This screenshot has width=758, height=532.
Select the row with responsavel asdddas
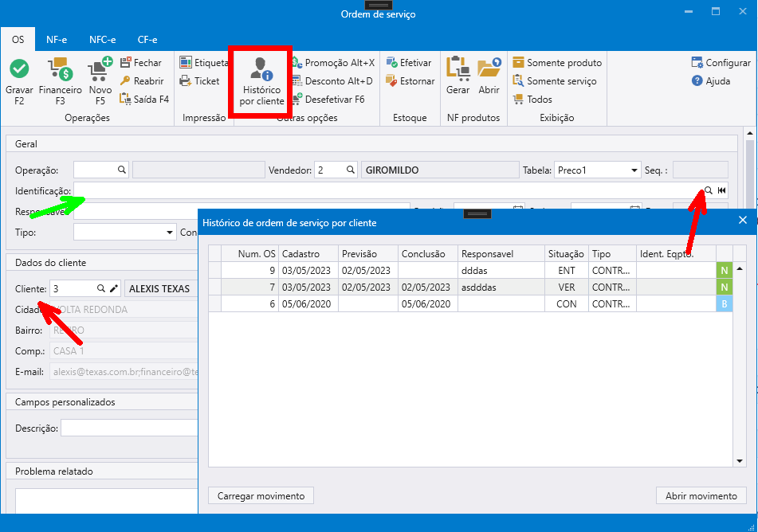point(470,287)
